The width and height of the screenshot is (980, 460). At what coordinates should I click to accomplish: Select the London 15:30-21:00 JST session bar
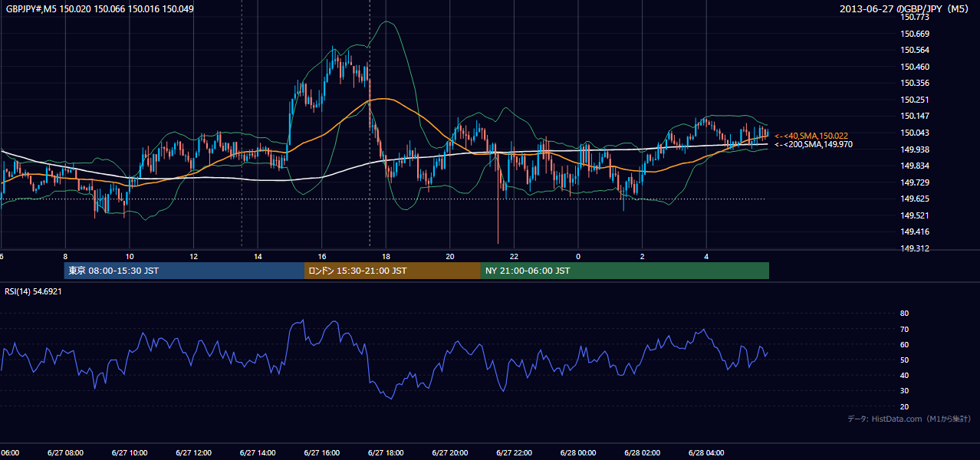point(393,271)
